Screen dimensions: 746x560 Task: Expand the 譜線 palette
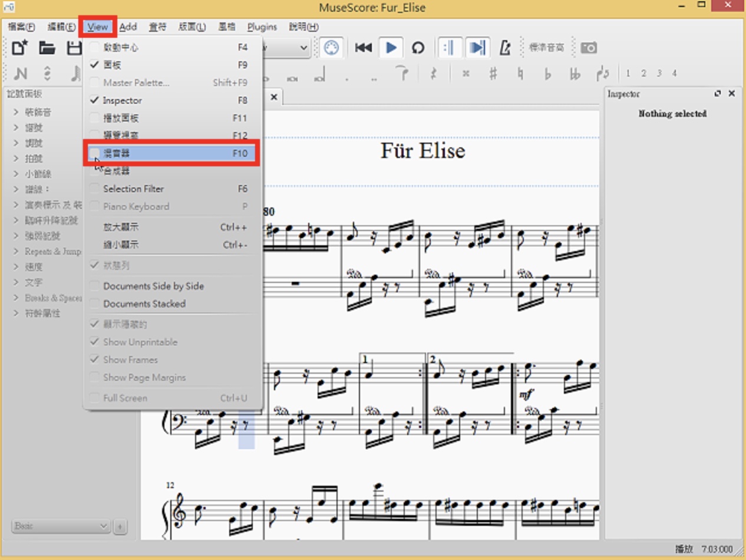37,189
